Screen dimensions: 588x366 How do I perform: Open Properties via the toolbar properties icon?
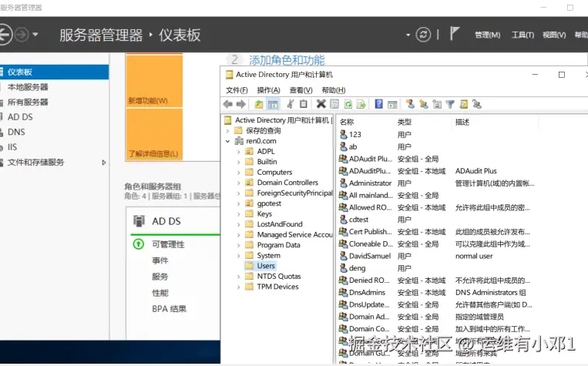pos(334,104)
